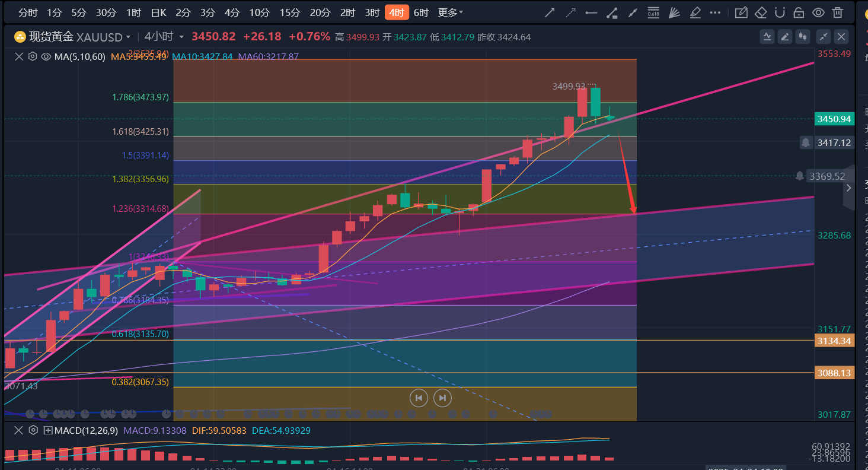
Task: Delete all drawings with trash icon
Action: click(x=837, y=12)
